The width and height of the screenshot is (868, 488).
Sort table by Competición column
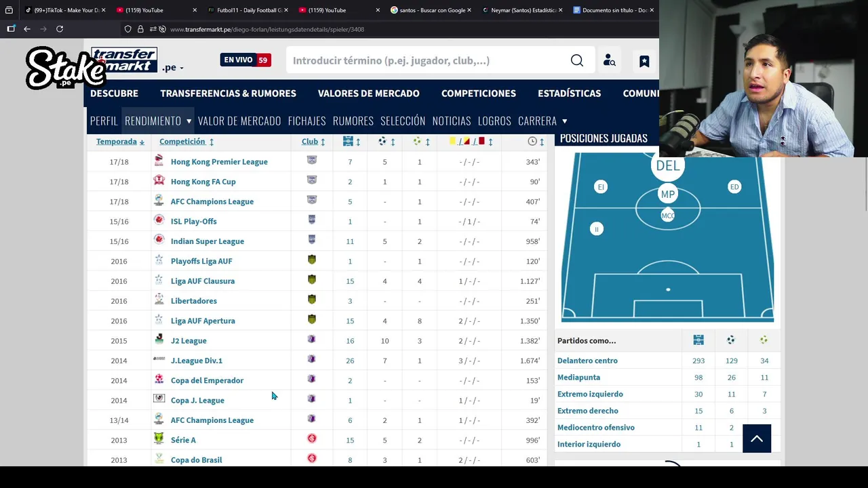tap(186, 142)
